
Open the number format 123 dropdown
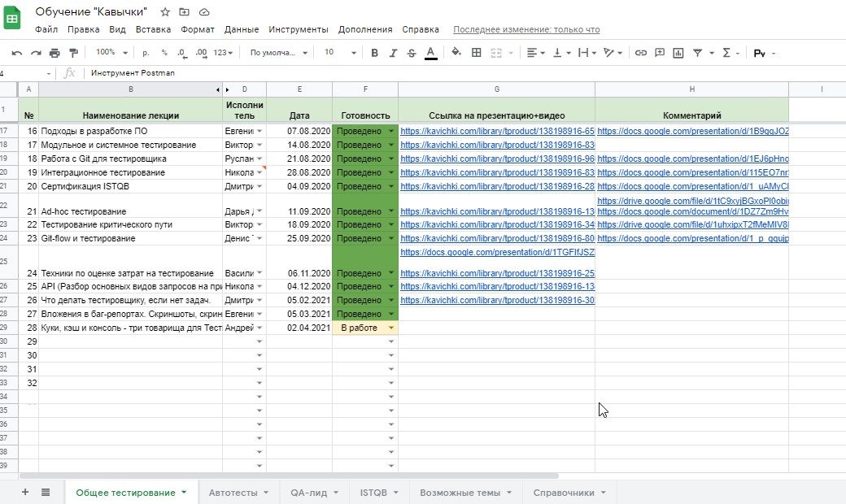[223, 53]
